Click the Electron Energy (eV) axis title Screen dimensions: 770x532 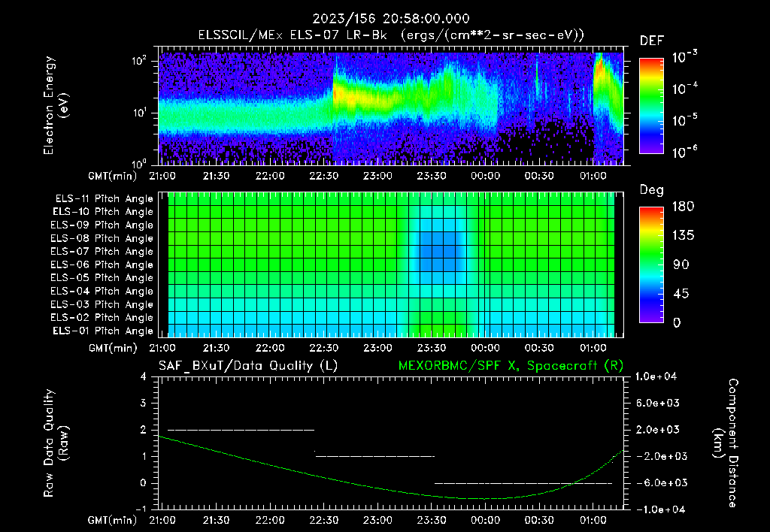pos(55,105)
